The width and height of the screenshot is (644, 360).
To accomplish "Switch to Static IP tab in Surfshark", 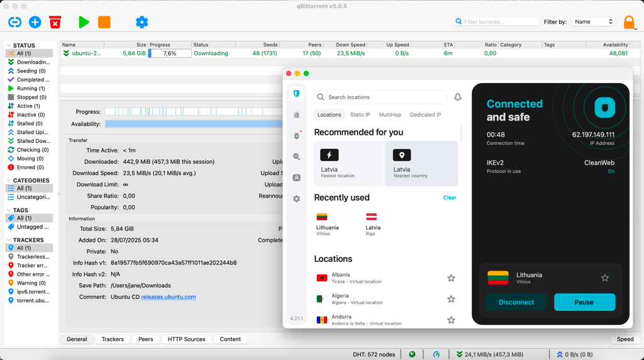I will [360, 115].
